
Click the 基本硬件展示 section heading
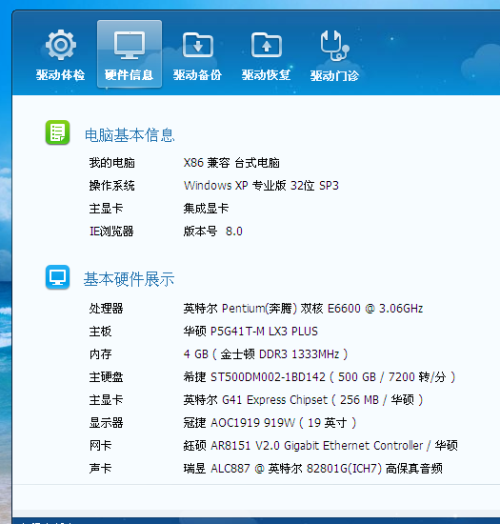pos(129,279)
